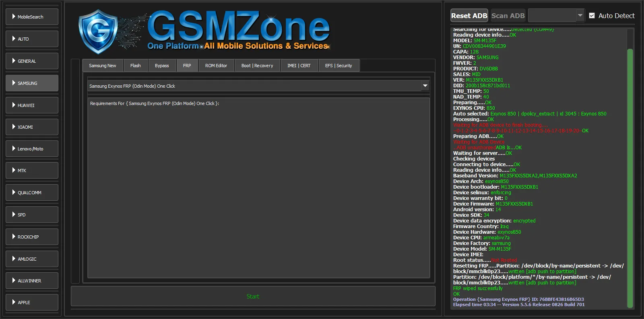Open the SAMSUNG sidebar section

pyautogui.click(x=32, y=83)
